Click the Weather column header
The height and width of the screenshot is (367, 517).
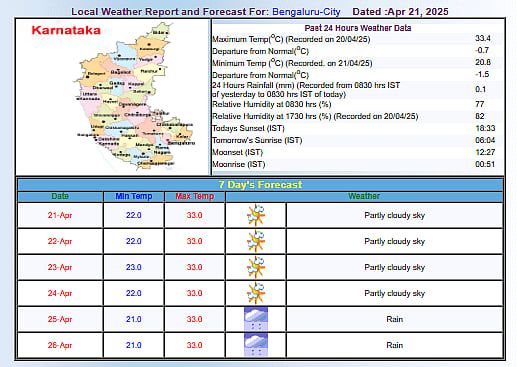[x=364, y=196]
